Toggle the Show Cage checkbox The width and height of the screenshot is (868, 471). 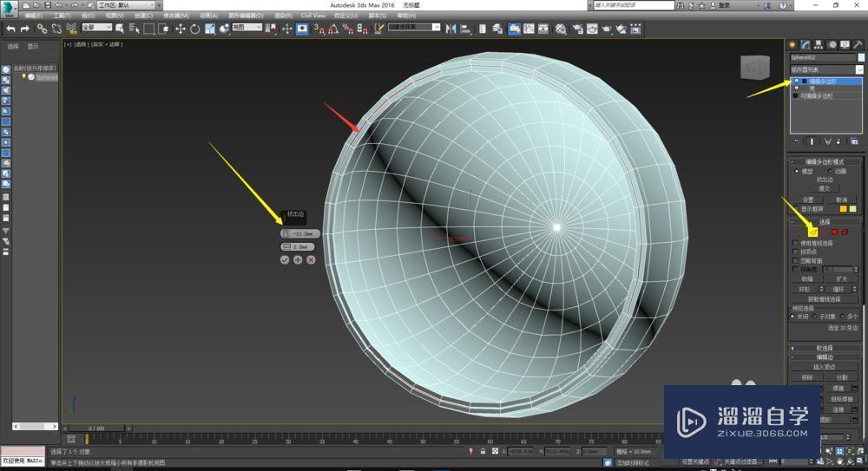[x=797, y=209]
